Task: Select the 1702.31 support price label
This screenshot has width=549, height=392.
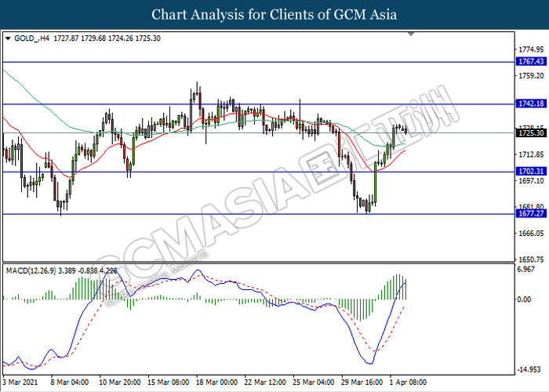Action: pos(531,172)
